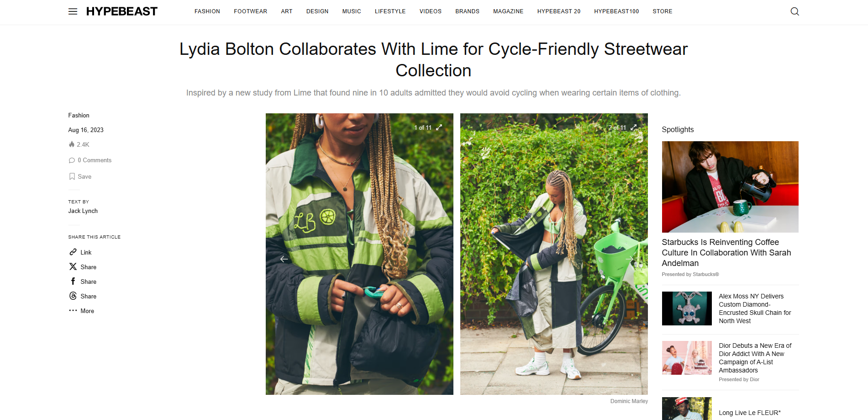This screenshot has width=868, height=420.
Task: Click the search magnifier icon
Action: click(794, 11)
